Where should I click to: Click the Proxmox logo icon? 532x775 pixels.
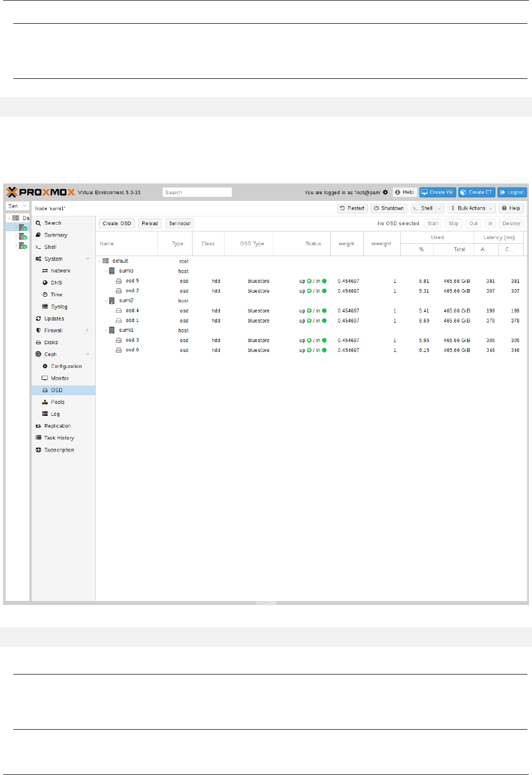pyautogui.click(x=12, y=192)
